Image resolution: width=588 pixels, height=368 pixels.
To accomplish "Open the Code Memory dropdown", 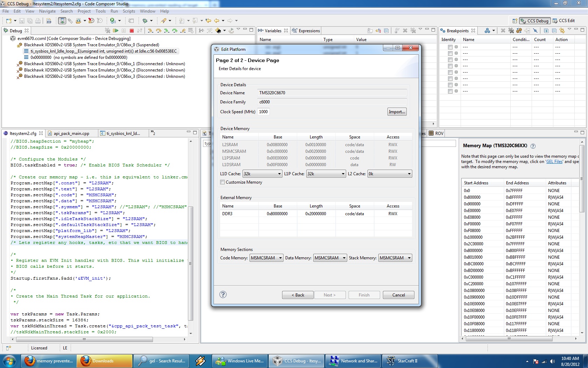I will 266,258.
